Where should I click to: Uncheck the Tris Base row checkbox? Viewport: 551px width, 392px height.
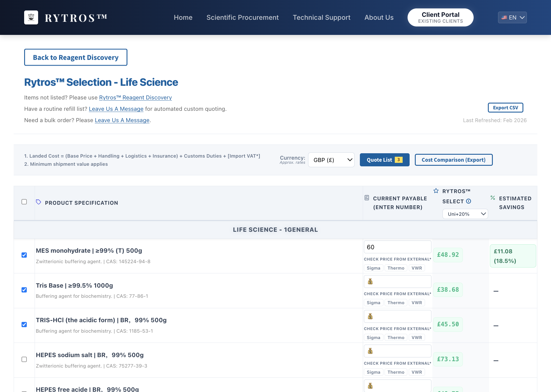(x=24, y=290)
